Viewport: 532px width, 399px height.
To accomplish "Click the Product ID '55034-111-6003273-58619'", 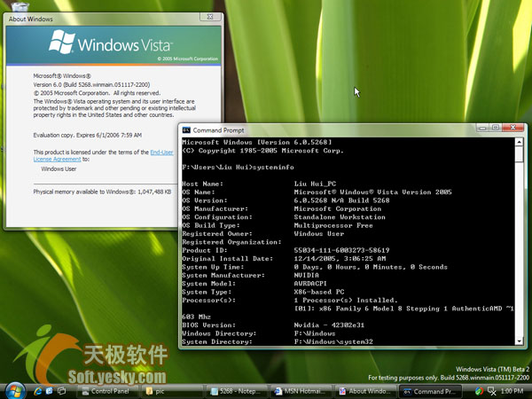I will tap(341, 250).
